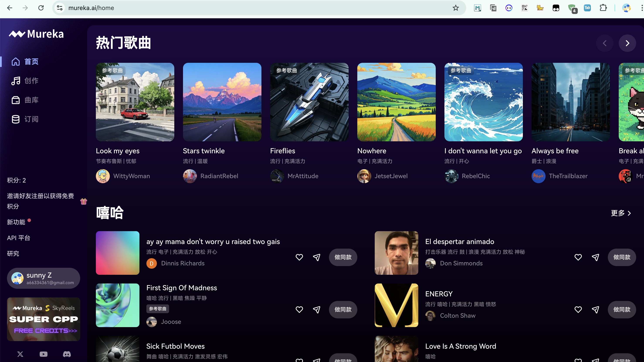Click 做同款 for El despertar animado
644x362 pixels.
(x=622, y=257)
